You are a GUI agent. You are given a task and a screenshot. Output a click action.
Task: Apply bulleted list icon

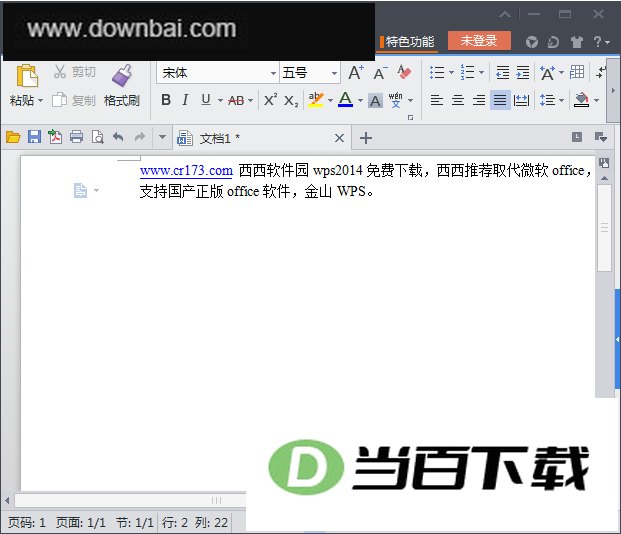(x=437, y=72)
